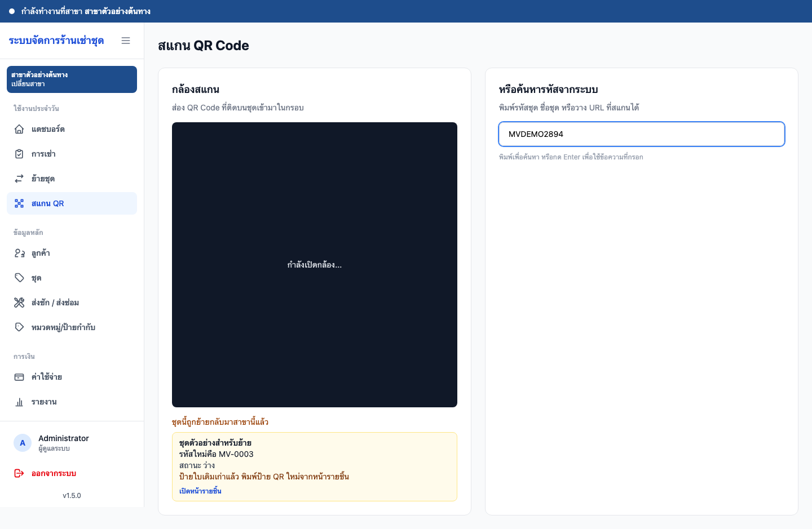Go to การเช่า page

tap(72, 154)
